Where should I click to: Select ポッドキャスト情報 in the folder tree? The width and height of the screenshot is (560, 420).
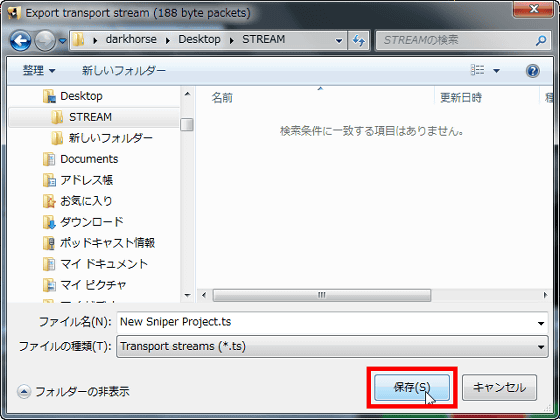pos(107,243)
